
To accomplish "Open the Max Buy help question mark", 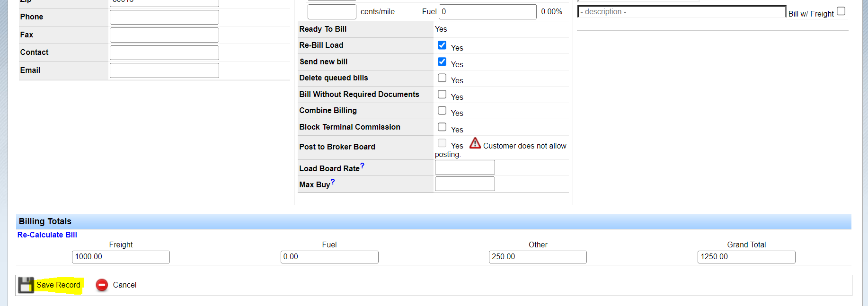I will pos(333,182).
